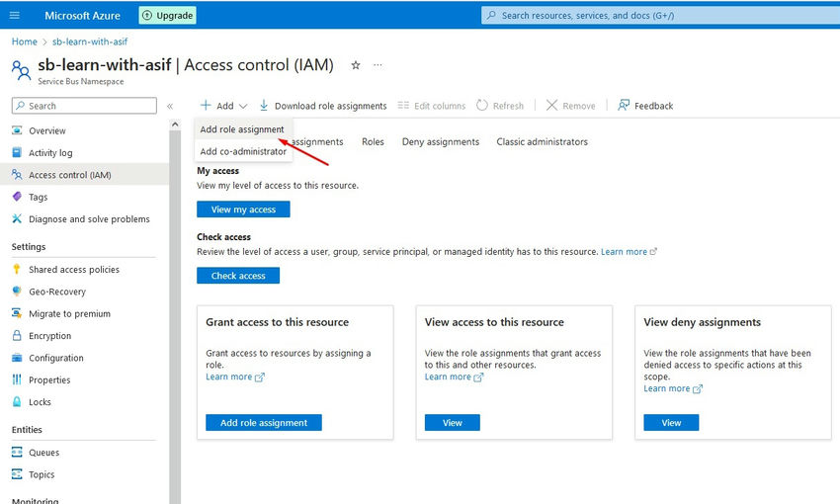Open Geo-Recovery from the sidebar
Viewport: 840px width, 504px height.
click(57, 292)
